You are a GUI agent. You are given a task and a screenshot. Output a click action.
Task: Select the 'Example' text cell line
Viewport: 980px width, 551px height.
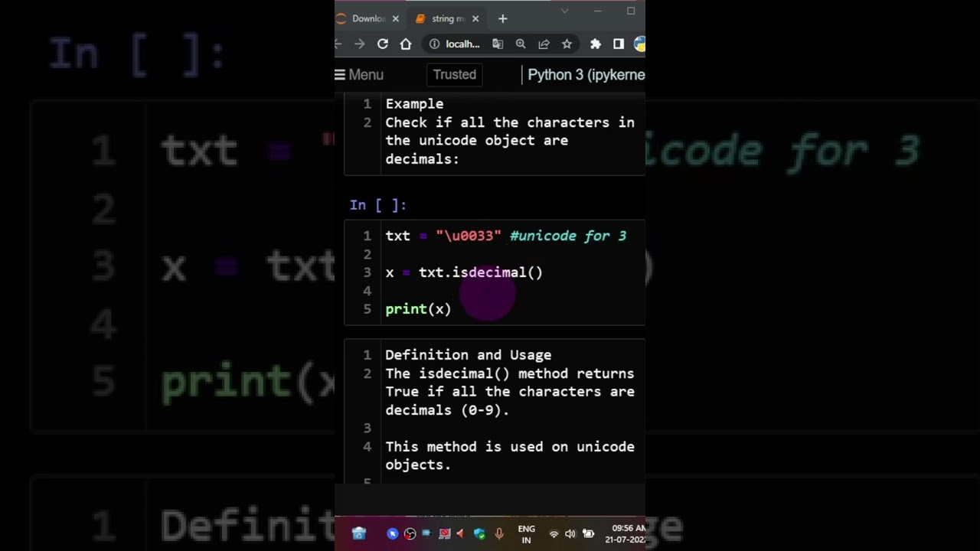[x=414, y=103]
